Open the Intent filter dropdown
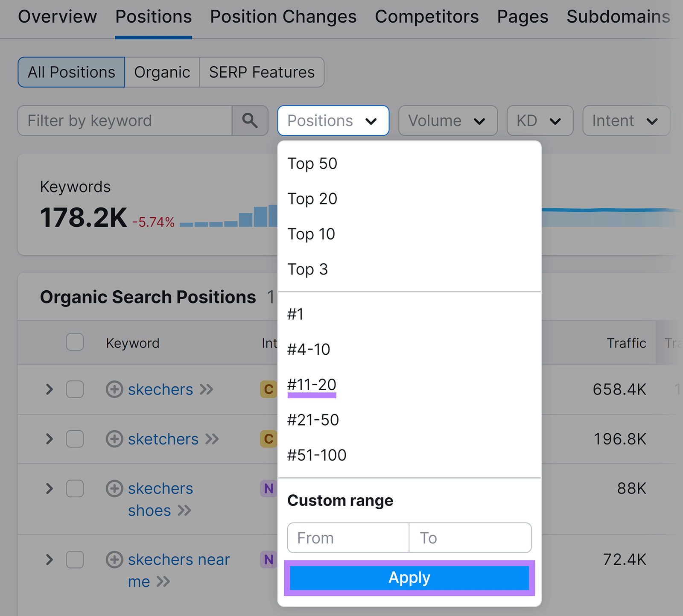Image resolution: width=683 pixels, height=616 pixels. 625,121
